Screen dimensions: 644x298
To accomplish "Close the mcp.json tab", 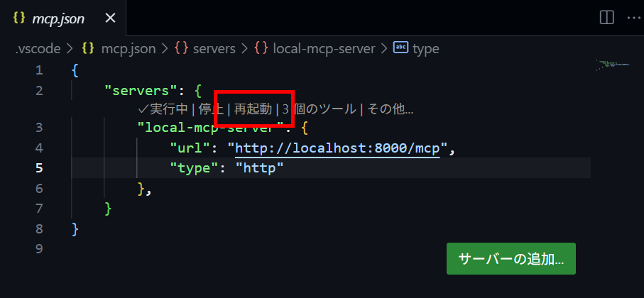I will point(110,18).
